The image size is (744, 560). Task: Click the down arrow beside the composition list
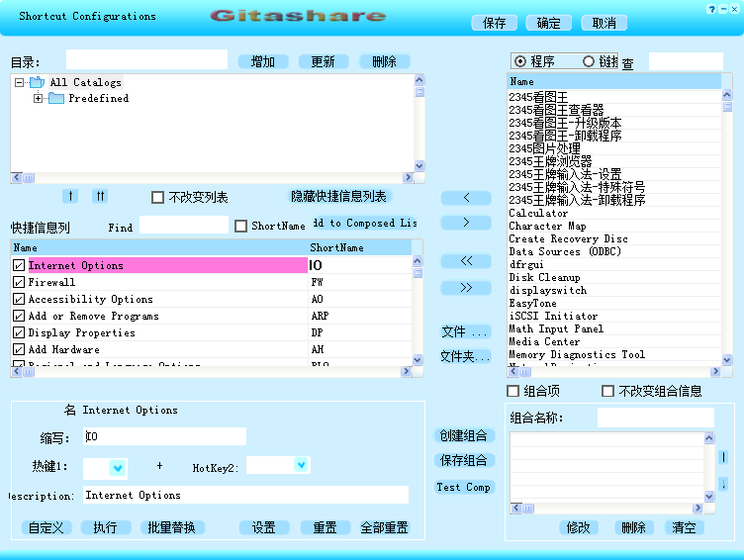click(723, 484)
